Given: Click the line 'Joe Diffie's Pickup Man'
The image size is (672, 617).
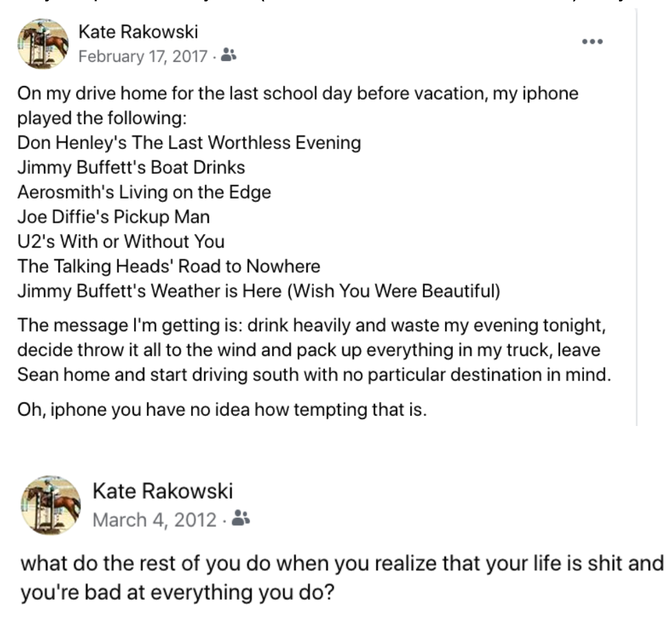Looking at the screenshot, I should pos(113,217).
